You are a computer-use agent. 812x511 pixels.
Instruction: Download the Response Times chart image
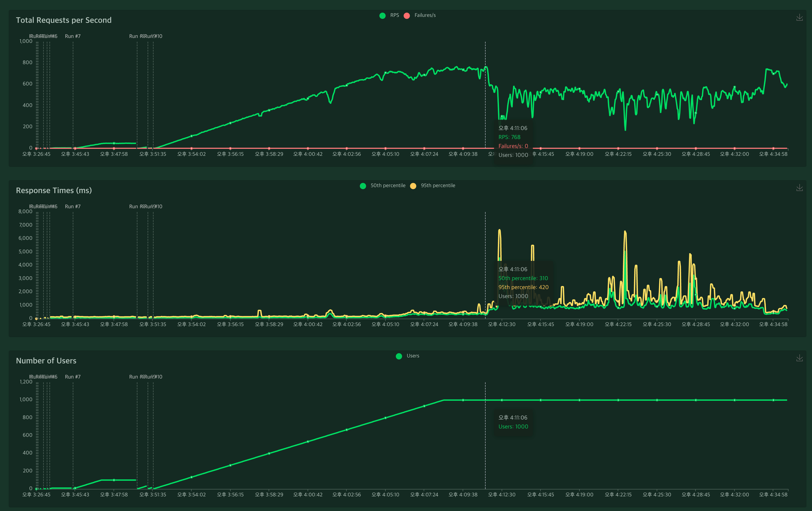(x=799, y=188)
